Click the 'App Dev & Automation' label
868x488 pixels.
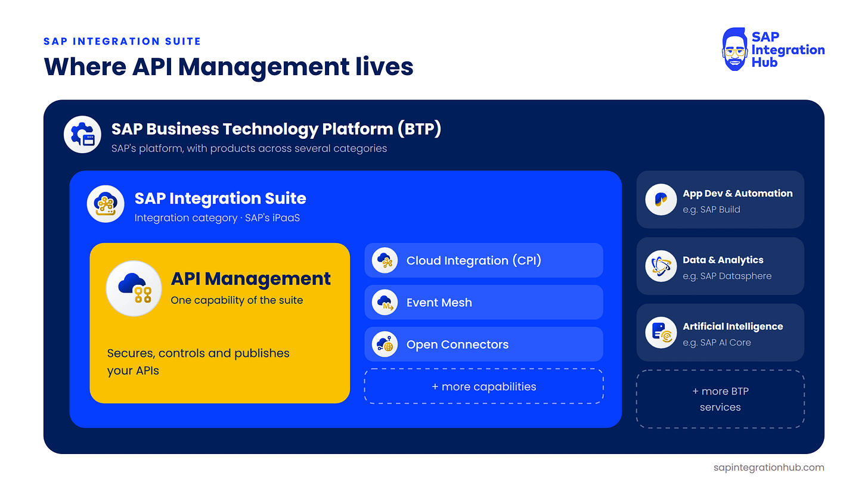(x=738, y=194)
